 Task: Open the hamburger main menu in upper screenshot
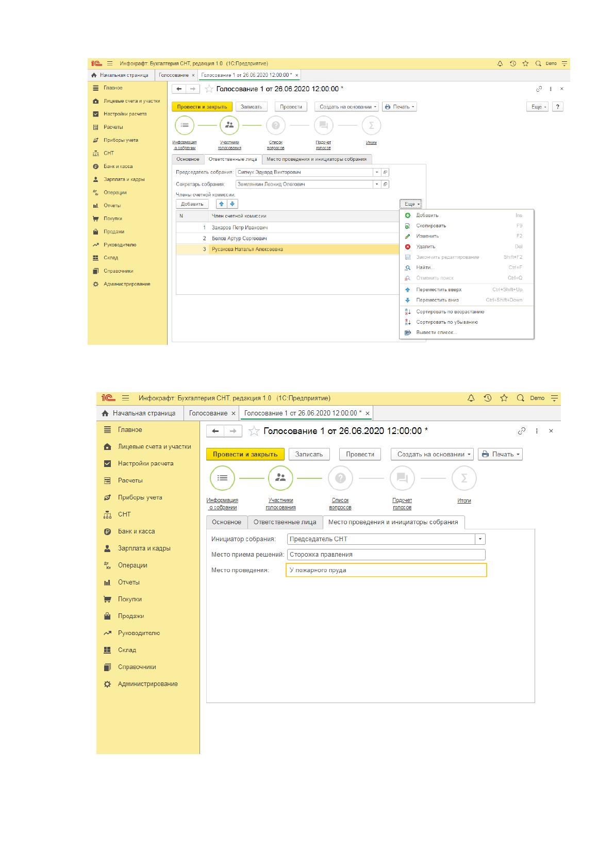(x=109, y=63)
